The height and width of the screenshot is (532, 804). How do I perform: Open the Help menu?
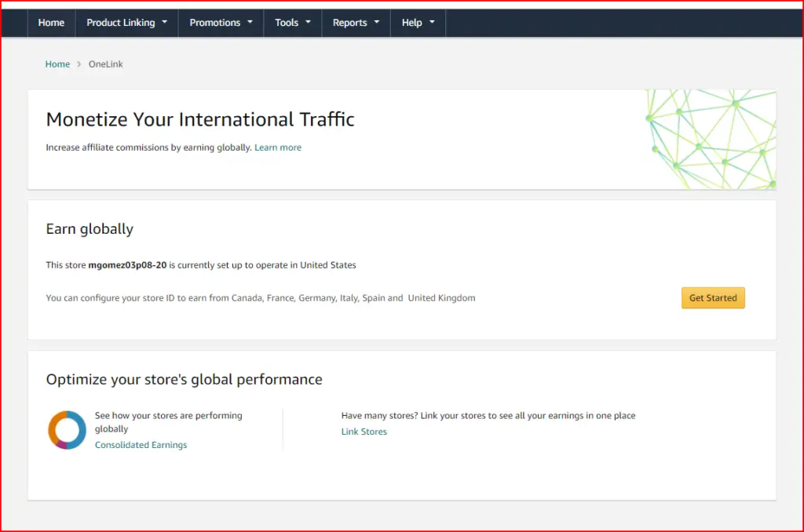418,23
